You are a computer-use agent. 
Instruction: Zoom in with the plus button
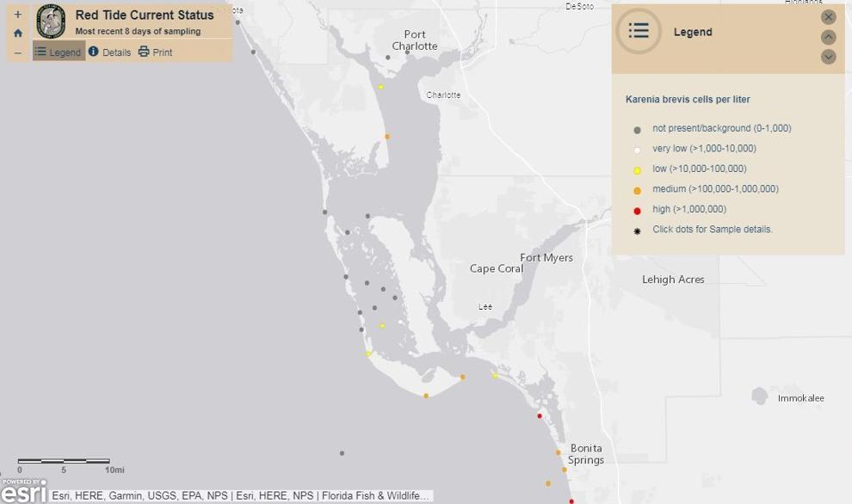click(x=18, y=15)
